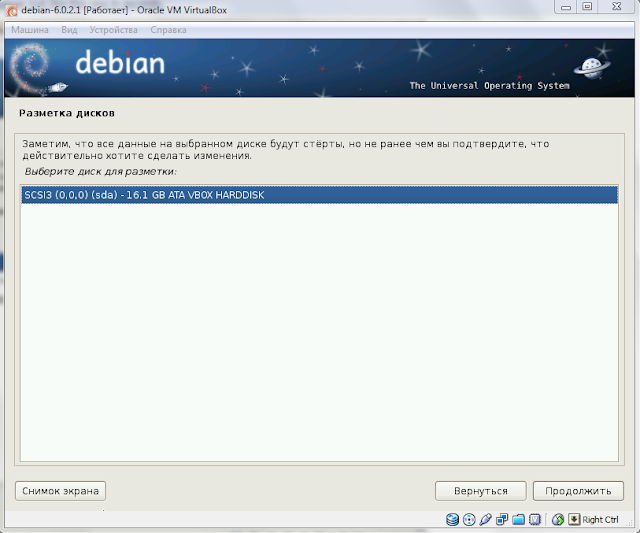Click the Right Ctrl host key label
The width and height of the screenshot is (640, 533).
600,520
